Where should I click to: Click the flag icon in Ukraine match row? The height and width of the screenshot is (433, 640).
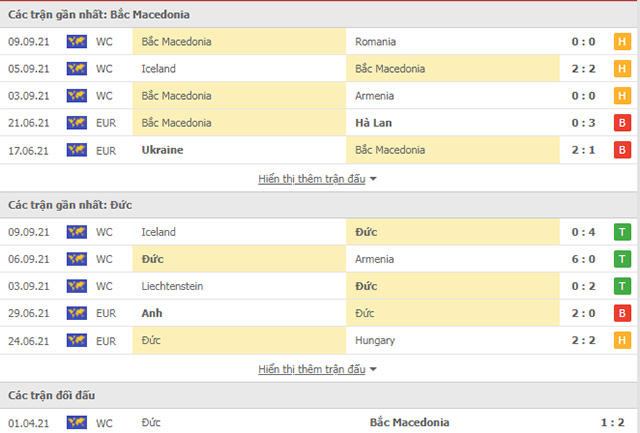point(76,150)
